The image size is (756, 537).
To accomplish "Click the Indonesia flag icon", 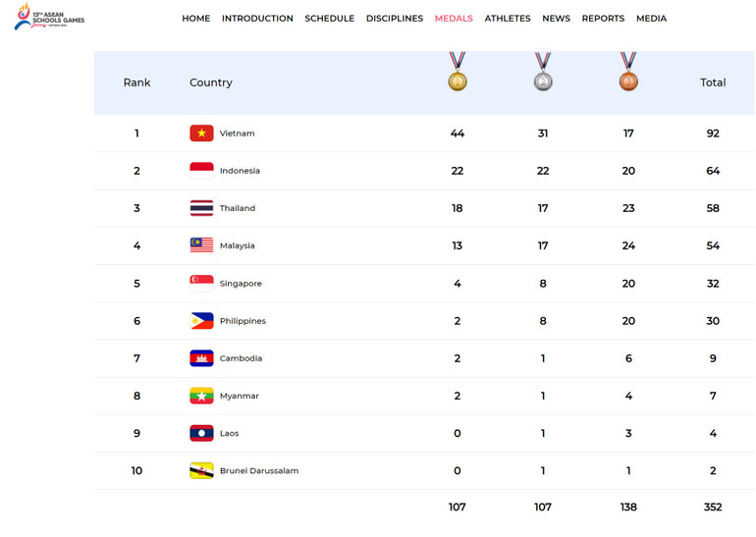I will pyautogui.click(x=201, y=171).
